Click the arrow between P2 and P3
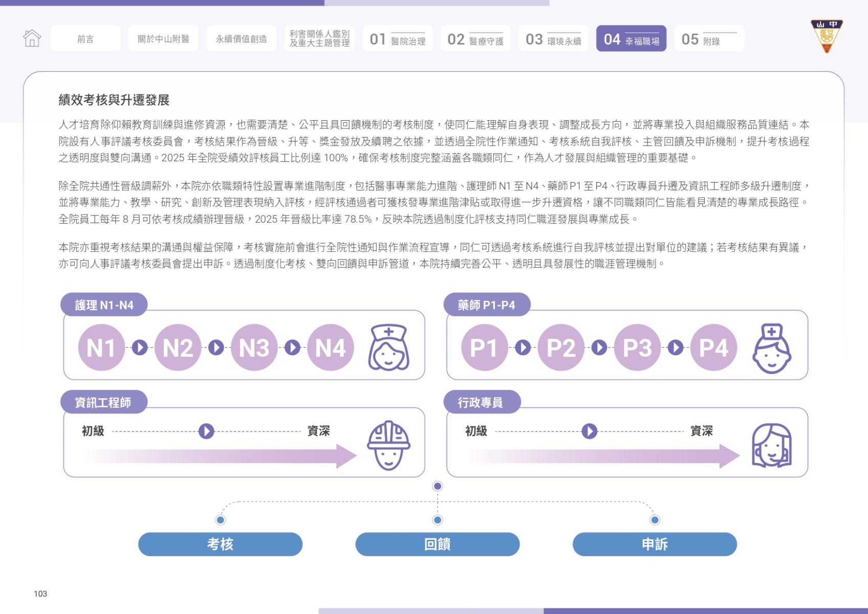Viewport: 868px width, 614px height. [599, 347]
